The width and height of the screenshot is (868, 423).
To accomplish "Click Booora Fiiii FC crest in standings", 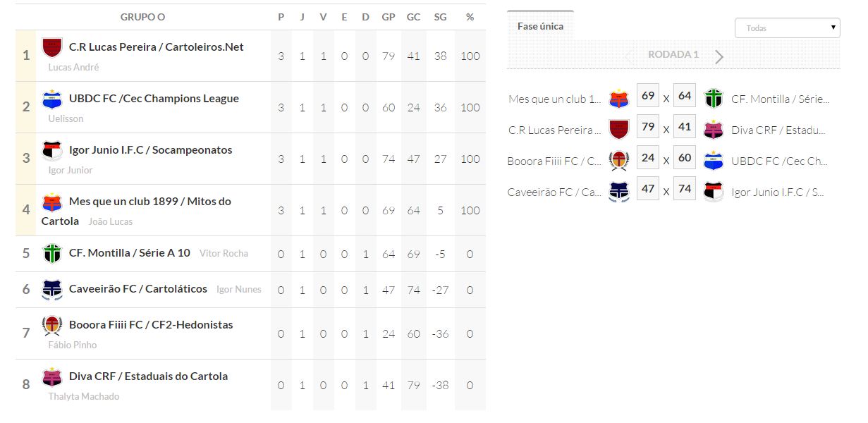I will pos(52,325).
